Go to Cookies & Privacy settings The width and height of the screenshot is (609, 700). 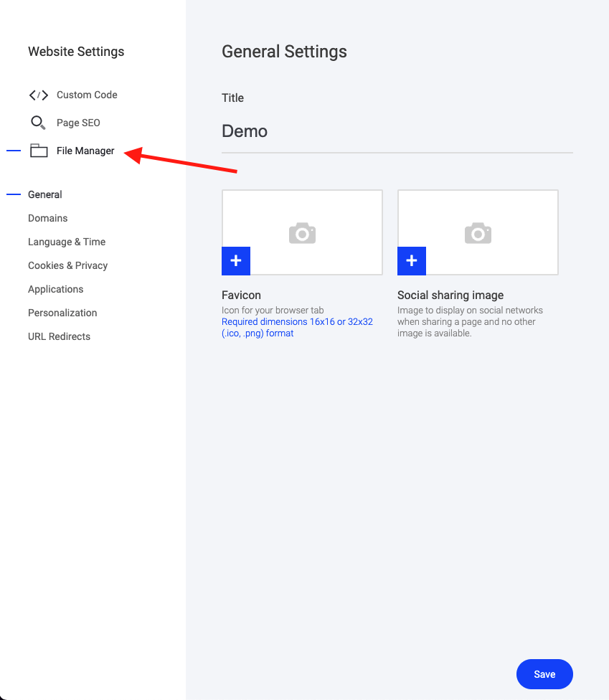(x=67, y=265)
